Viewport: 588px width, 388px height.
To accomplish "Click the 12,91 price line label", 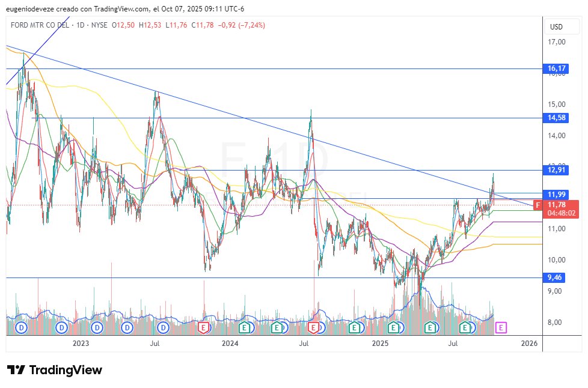I will [556, 170].
